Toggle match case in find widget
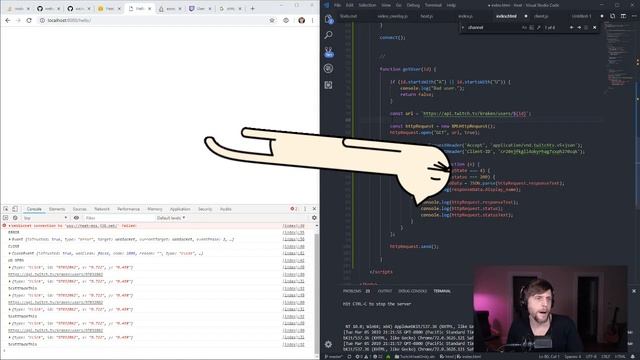This screenshot has width=640, height=360. [x=524, y=27]
